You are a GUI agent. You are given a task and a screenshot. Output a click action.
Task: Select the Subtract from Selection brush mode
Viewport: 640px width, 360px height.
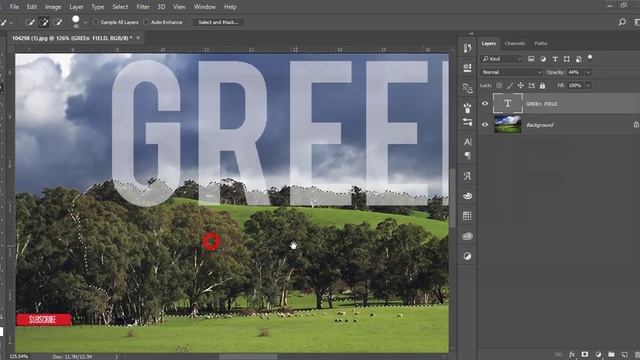pyautogui.click(x=58, y=22)
